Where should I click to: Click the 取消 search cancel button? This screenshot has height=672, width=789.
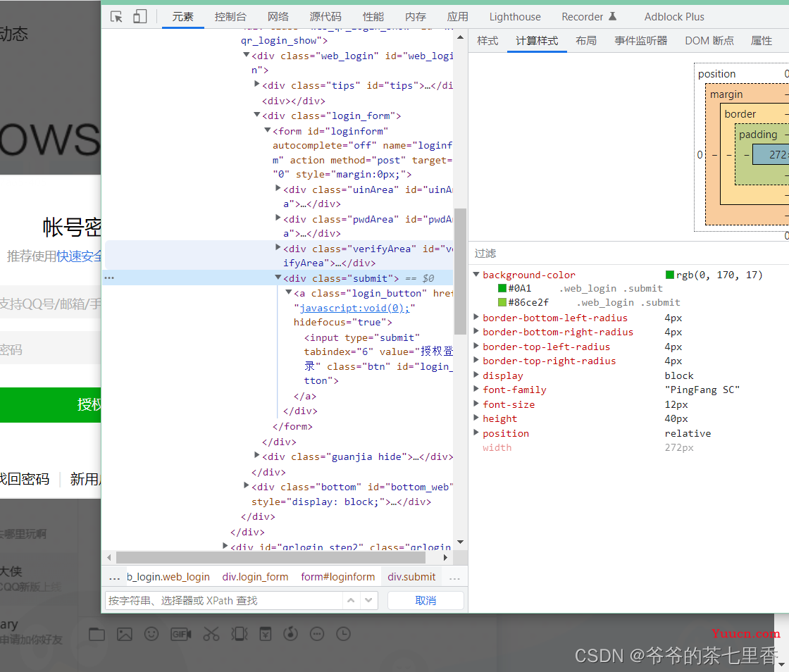(x=425, y=601)
